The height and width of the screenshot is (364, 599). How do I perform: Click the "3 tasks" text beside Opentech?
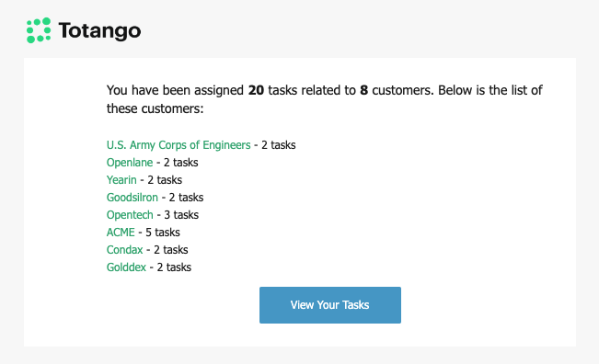181,215
